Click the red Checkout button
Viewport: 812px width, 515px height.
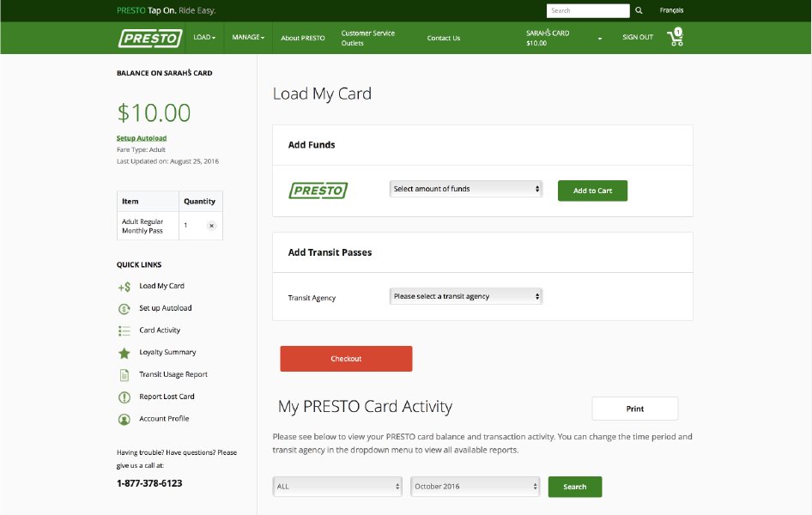coord(346,359)
